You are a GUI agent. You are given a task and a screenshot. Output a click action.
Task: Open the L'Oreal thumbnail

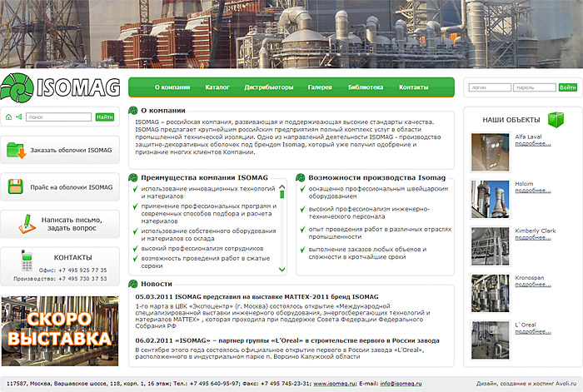pyautogui.click(x=491, y=340)
